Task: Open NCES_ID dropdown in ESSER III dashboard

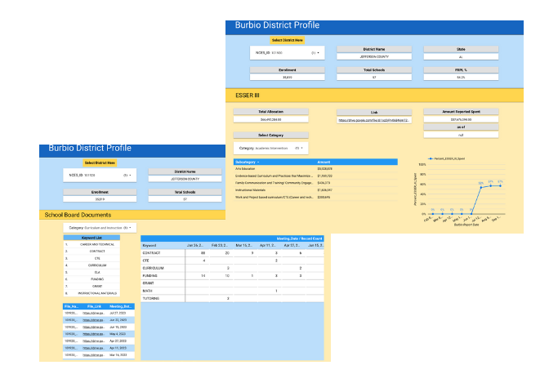Action: 287,53
